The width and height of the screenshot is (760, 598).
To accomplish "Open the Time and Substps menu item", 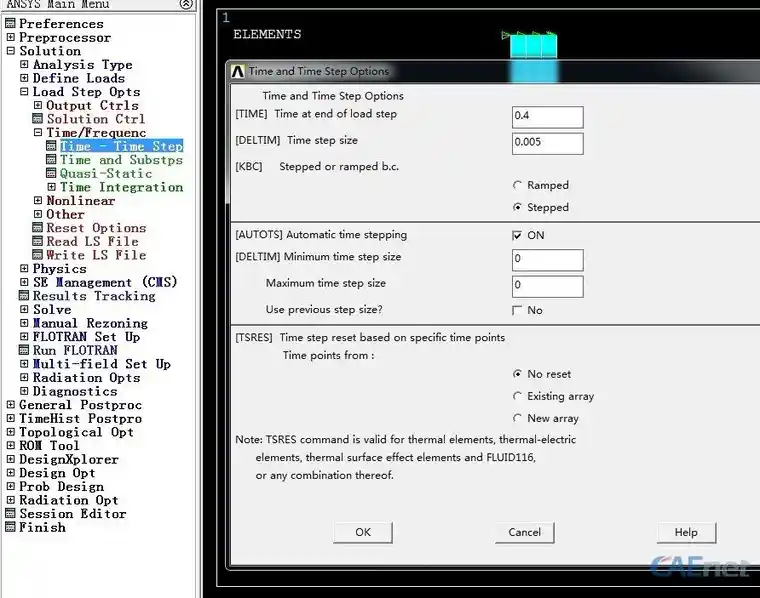I will (x=121, y=159).
